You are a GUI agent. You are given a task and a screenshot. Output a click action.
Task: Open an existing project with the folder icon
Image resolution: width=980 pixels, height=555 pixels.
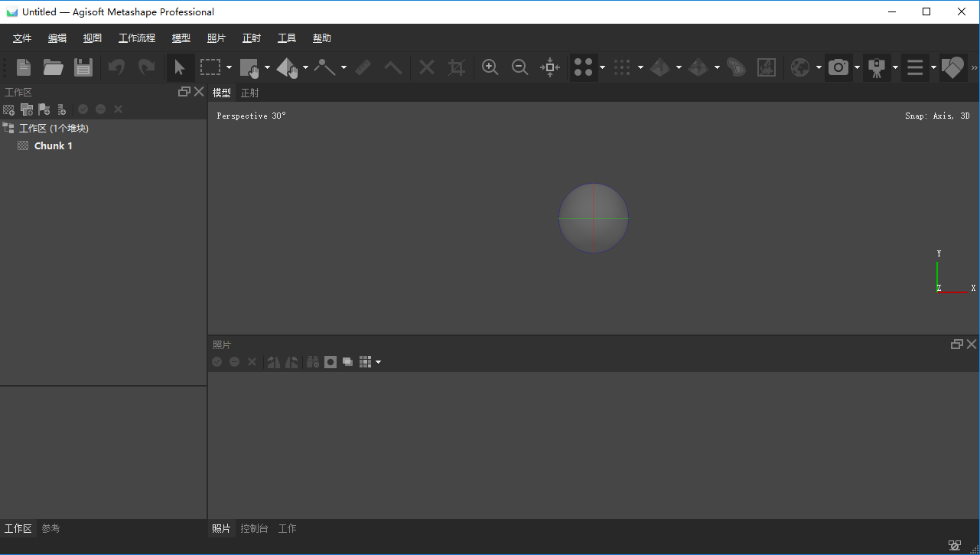pos(53,67)
